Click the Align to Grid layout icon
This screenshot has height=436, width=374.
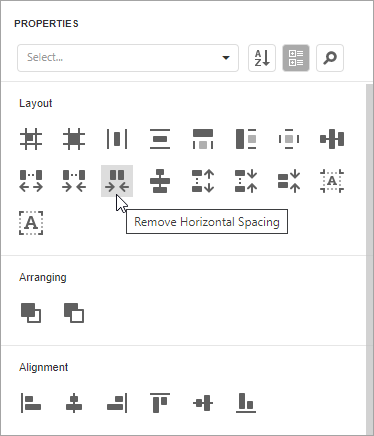click(x=31, y=139)
